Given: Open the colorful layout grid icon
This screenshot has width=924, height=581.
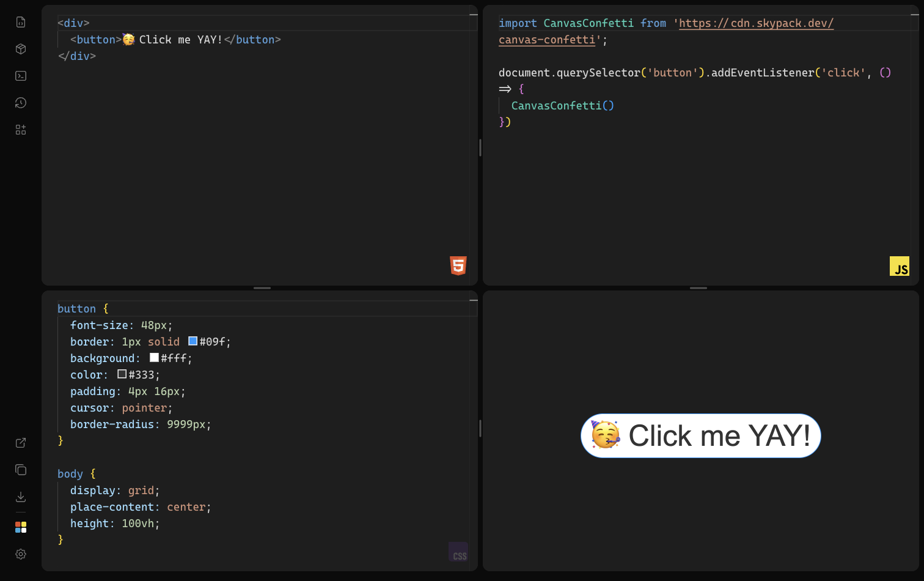Looking at the screenshot, I should click(x=21, y=527).
